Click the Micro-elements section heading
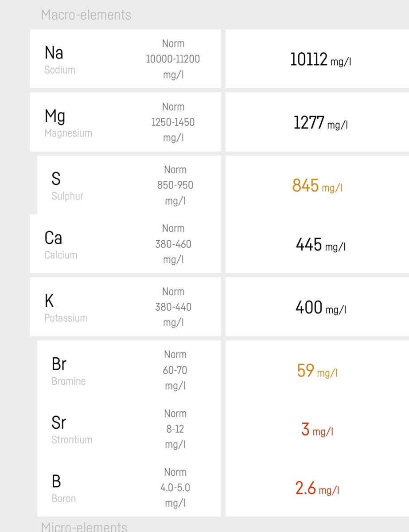 (x=84, y=526)
